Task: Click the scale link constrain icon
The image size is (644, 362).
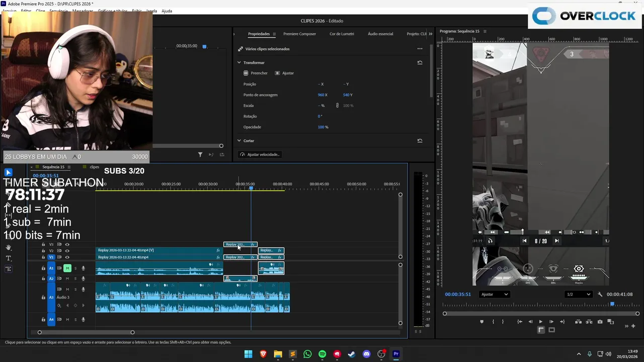Action: 337,106
